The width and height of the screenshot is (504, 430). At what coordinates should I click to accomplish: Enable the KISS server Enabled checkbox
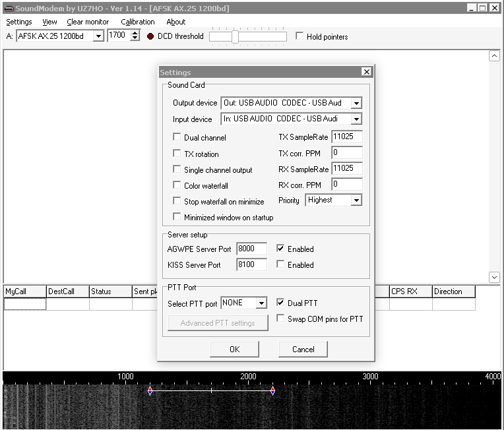coord(280,264)
